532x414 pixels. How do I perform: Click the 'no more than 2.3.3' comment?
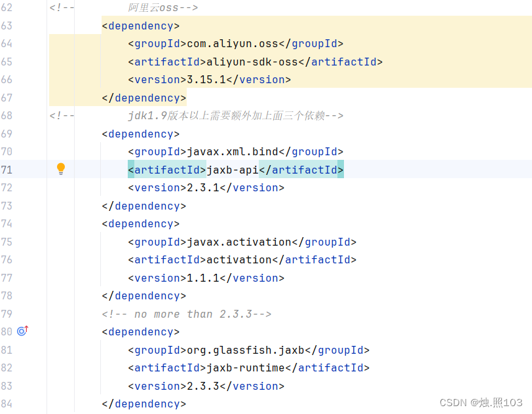[x=187, y=314]
